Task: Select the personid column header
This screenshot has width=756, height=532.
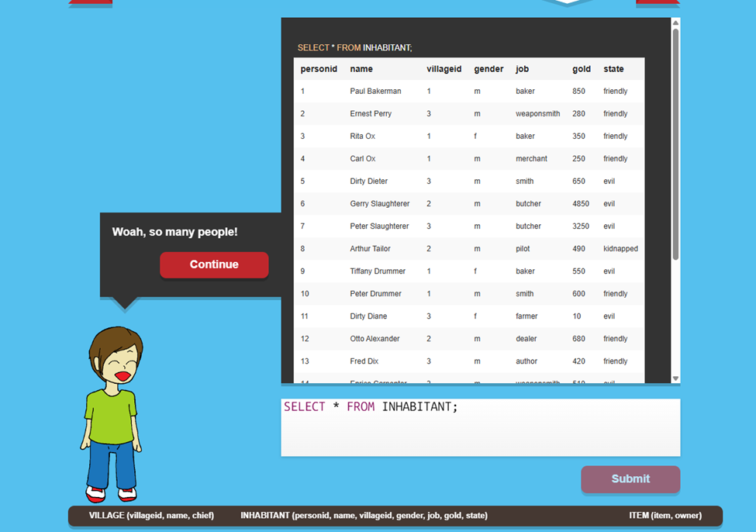Action: click(x=319, y=69)
